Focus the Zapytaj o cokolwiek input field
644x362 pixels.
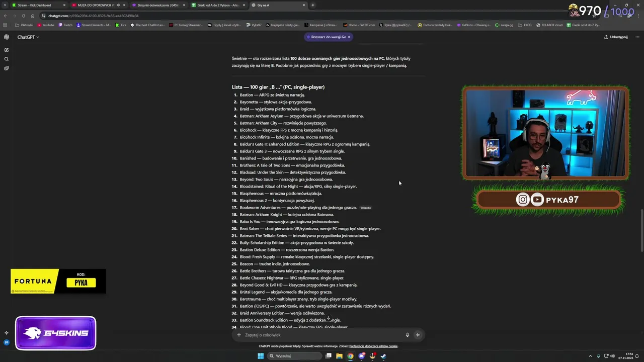click(x=322, y=335)
